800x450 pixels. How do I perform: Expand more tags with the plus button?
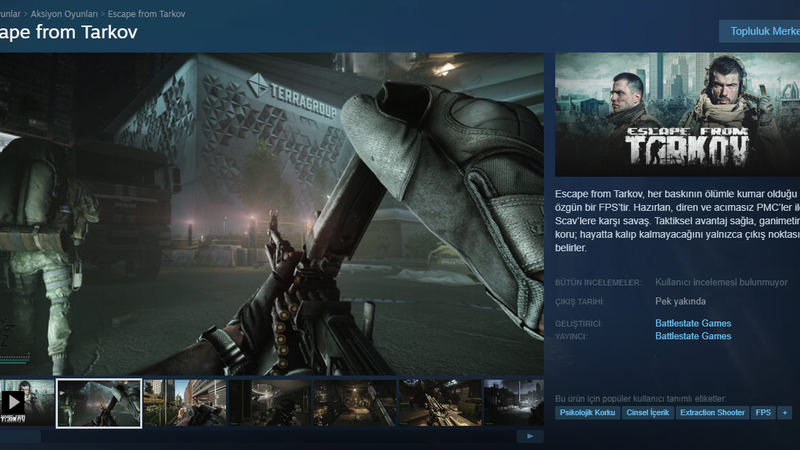(x=785, y=412)
